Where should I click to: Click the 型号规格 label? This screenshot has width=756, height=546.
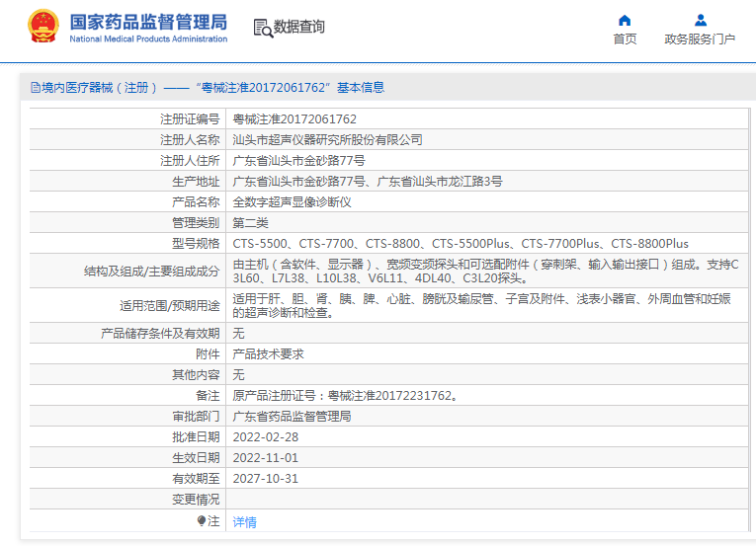pyautogui.click(x=196, y=243)
